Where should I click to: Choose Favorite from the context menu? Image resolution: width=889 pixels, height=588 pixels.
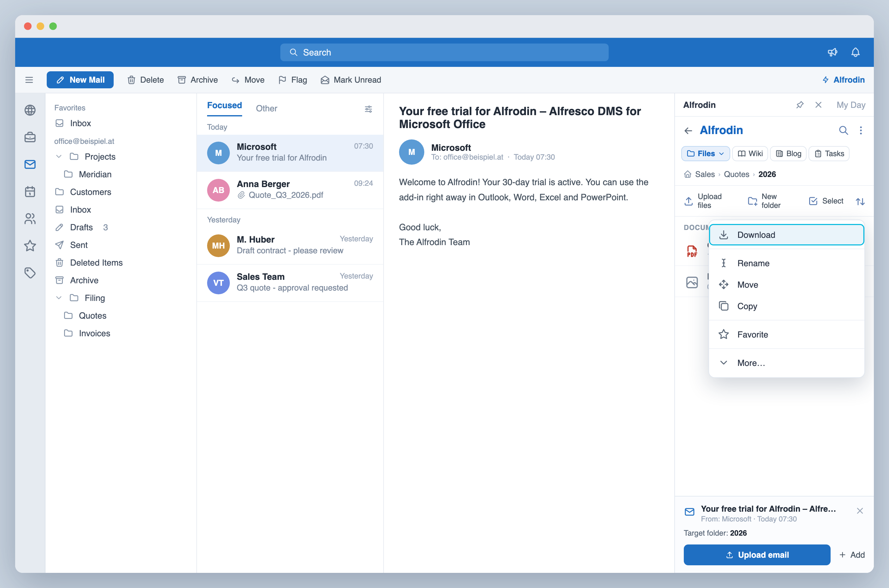[786, 334]
